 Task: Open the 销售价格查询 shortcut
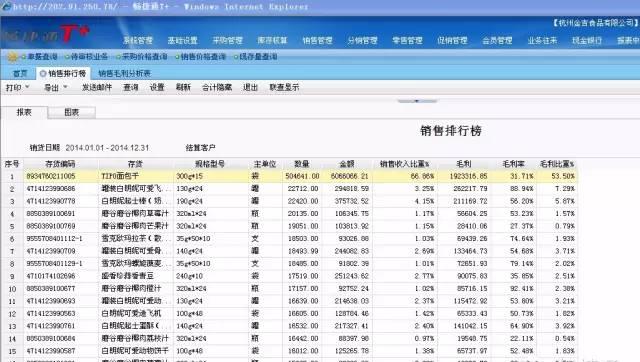coord(203,56)
